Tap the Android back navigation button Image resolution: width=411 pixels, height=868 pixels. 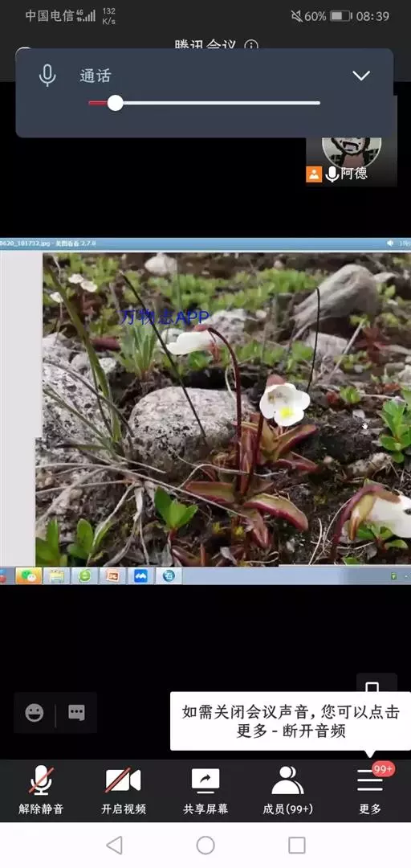click(x=114, y=845)
